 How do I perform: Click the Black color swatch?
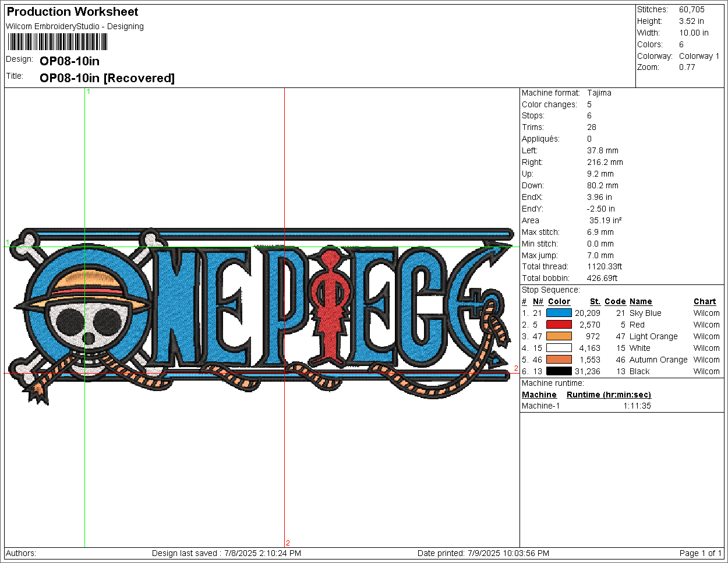point(559,371)
